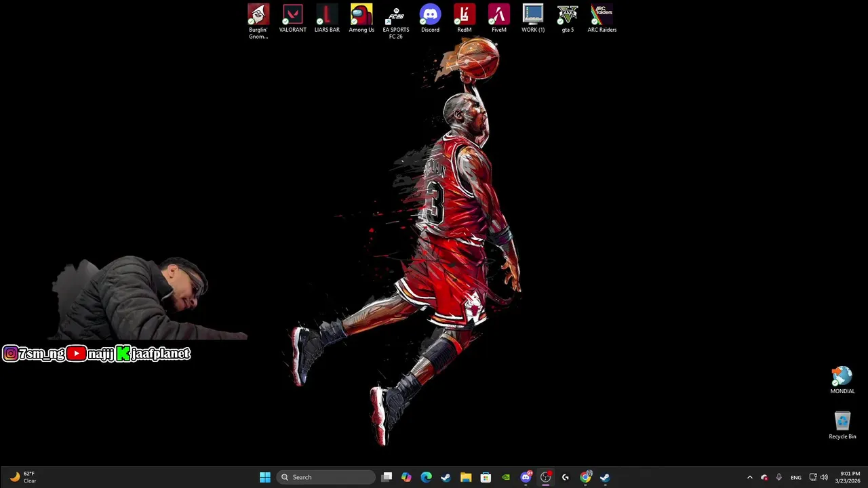Open the NVIDIA app from the taskbar
This screenshot has width=868, height=488.
click(x=505, y=477)
